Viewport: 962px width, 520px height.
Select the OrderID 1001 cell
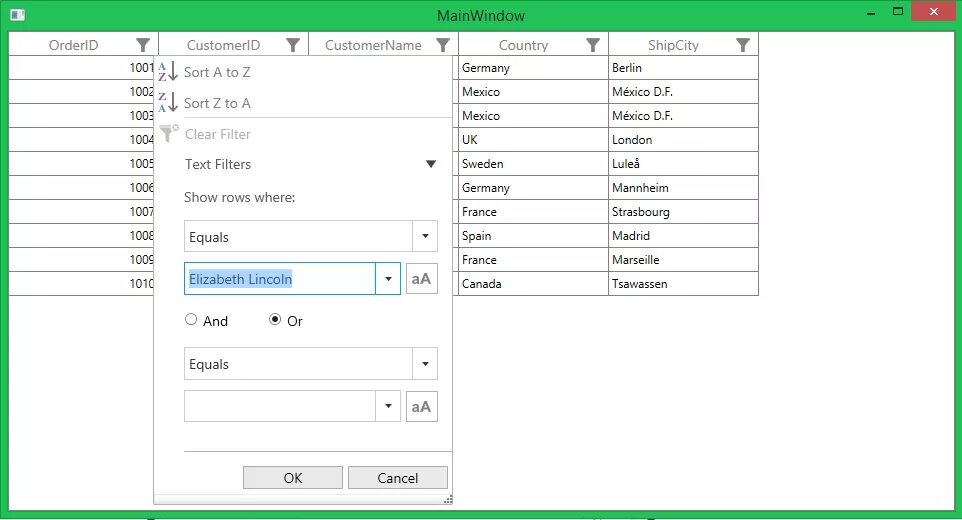point(82,67)
